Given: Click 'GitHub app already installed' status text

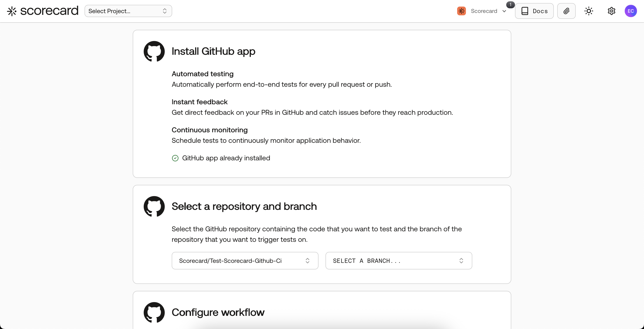Looking at the screenshot, I should [226, 158].
